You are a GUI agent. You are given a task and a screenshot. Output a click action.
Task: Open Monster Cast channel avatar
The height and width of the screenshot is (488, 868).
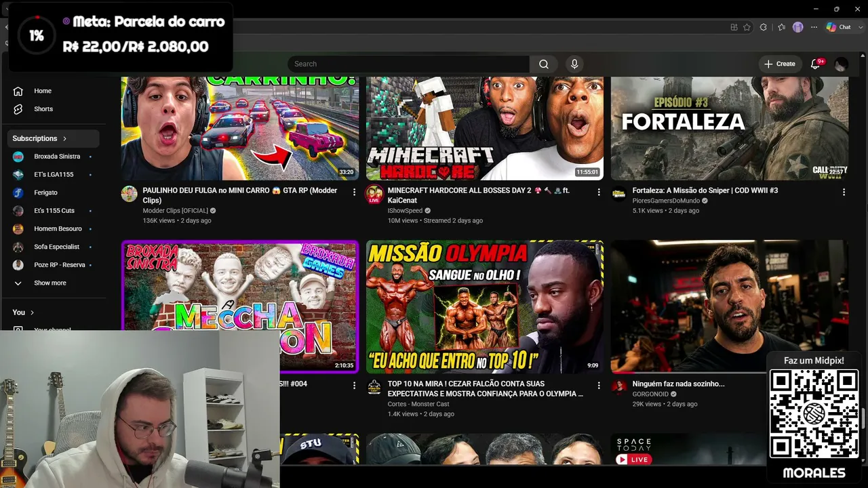pos(374,387)
